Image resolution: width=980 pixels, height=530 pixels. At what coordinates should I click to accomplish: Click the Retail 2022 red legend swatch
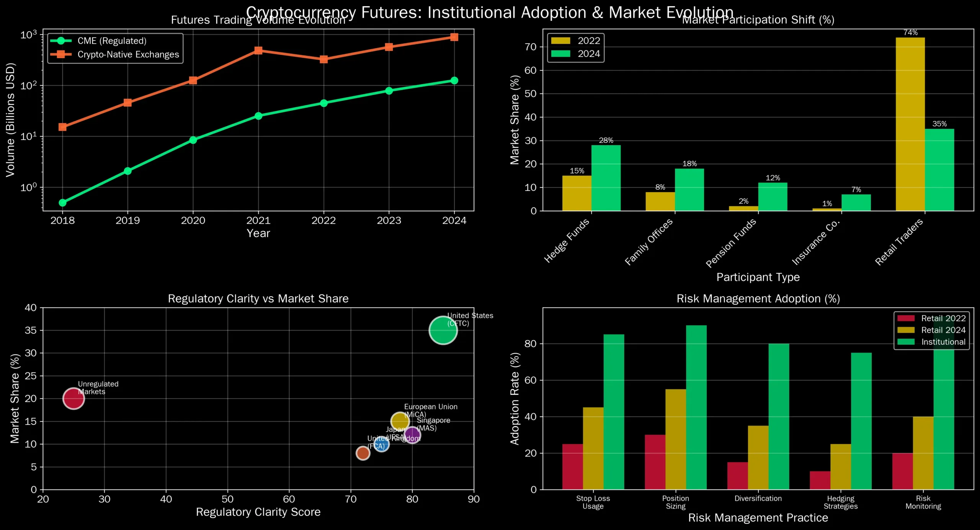click(906, 318)
